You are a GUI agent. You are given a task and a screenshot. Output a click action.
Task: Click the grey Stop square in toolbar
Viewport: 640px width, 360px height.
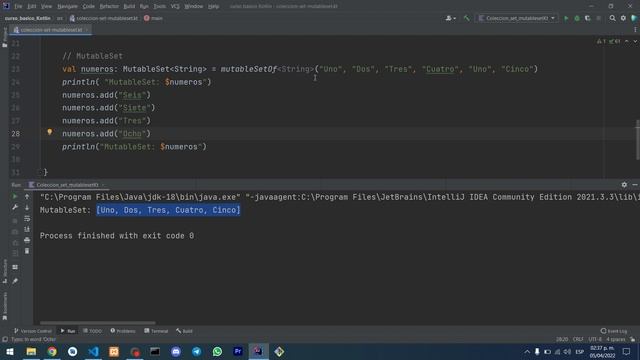coord(598,18)
